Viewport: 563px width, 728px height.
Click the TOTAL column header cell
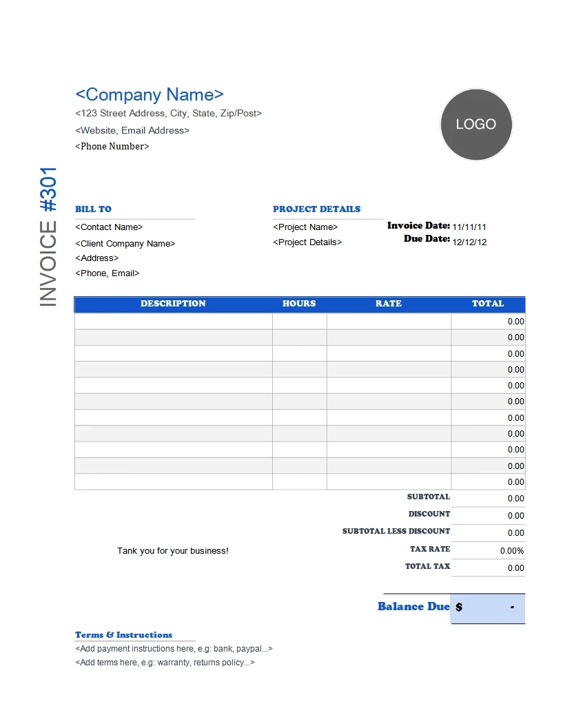point(488,304)
